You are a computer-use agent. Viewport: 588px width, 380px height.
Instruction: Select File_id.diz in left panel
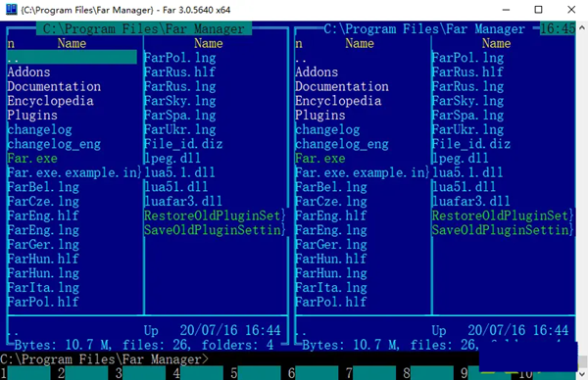click(x=183, y=144)
